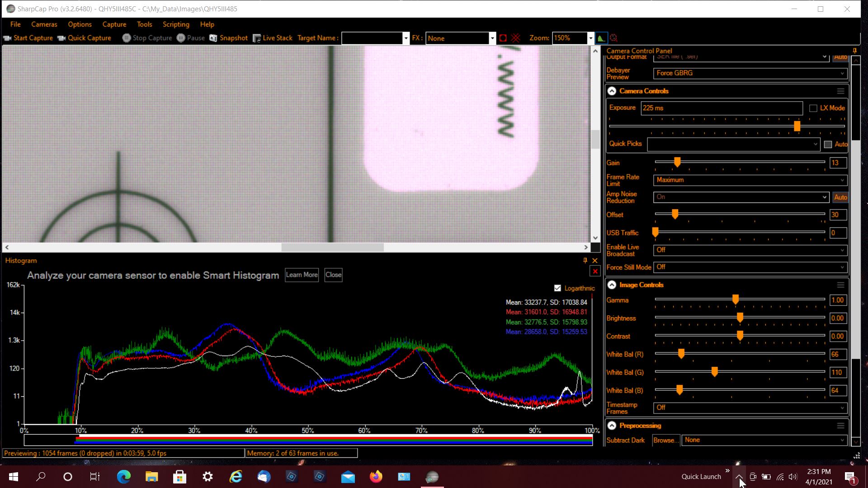This screenshot has width=868, height=488.
Task: Open the Mail app on the taskbar
Action: [348, 477]
